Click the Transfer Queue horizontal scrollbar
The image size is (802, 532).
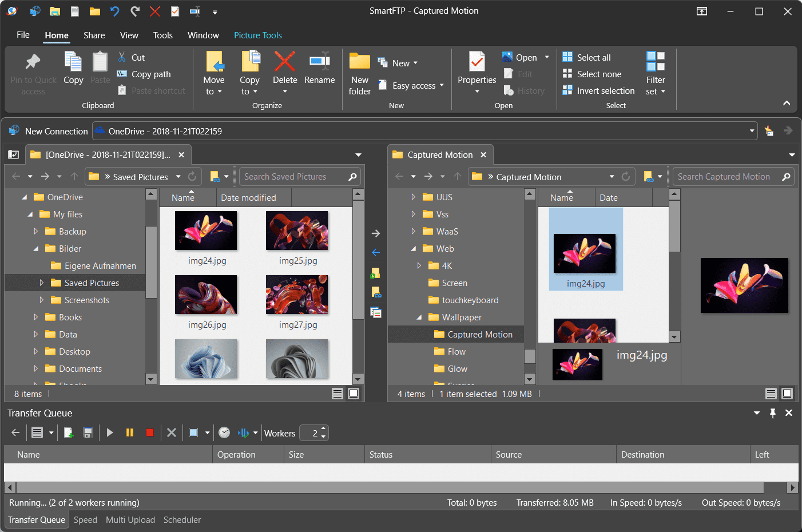tap(390, 487)
